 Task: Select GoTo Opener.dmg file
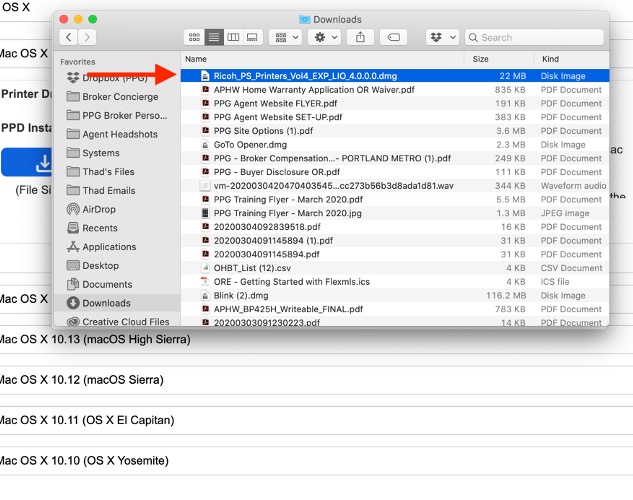pos(395,144)
